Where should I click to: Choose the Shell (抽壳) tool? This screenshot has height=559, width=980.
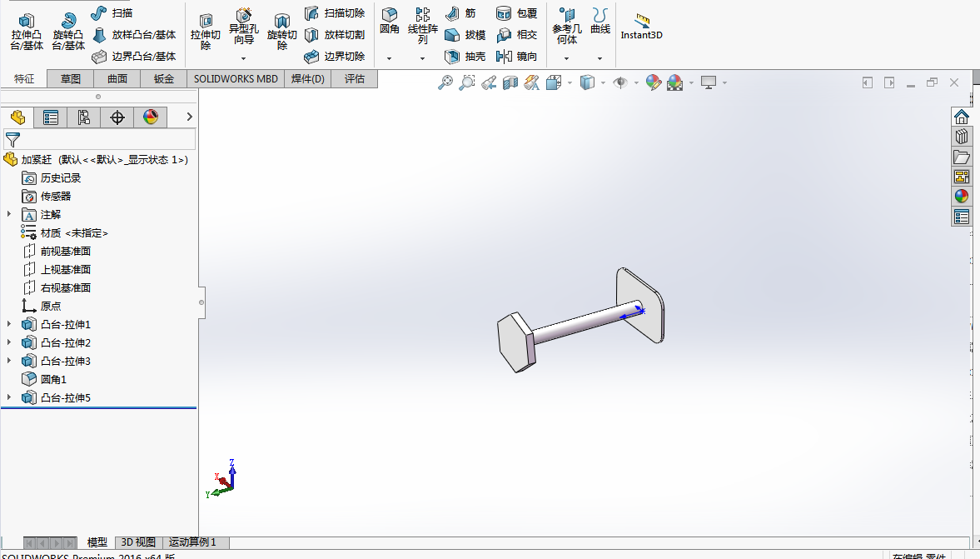(x=465, y=57)
